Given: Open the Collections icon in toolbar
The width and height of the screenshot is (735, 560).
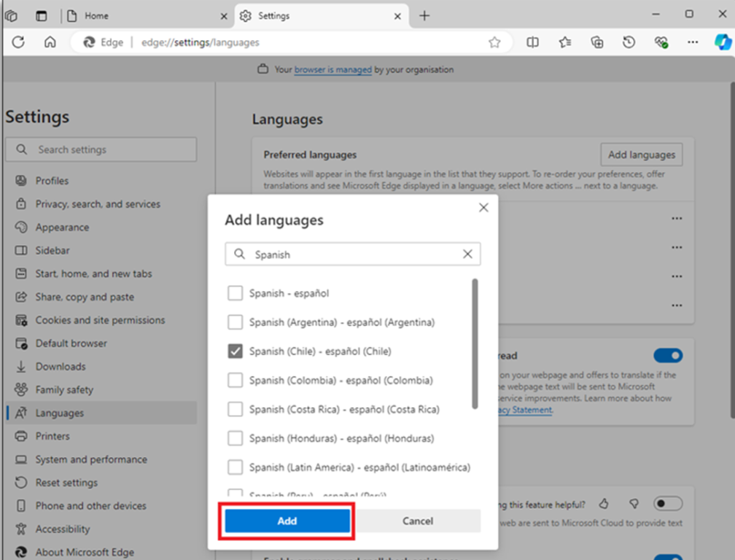Looking at the screenshot, I should (x=597, y=42).
